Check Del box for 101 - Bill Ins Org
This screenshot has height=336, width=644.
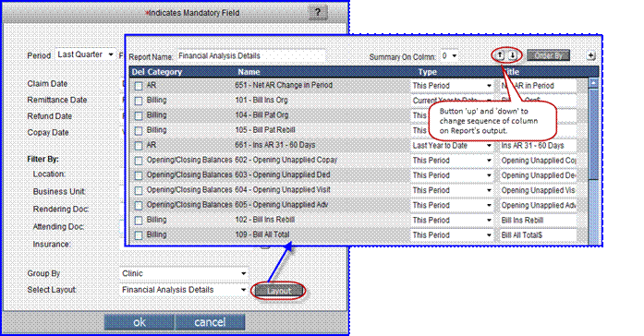(x=139, y=101)
